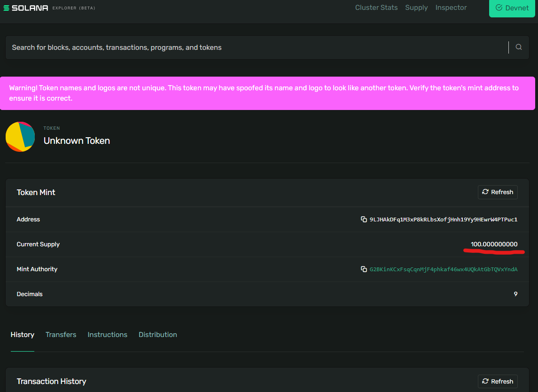Click the Solana logo in header
The width and height of the screenshot is (538, 392).
tap(26, 8)
